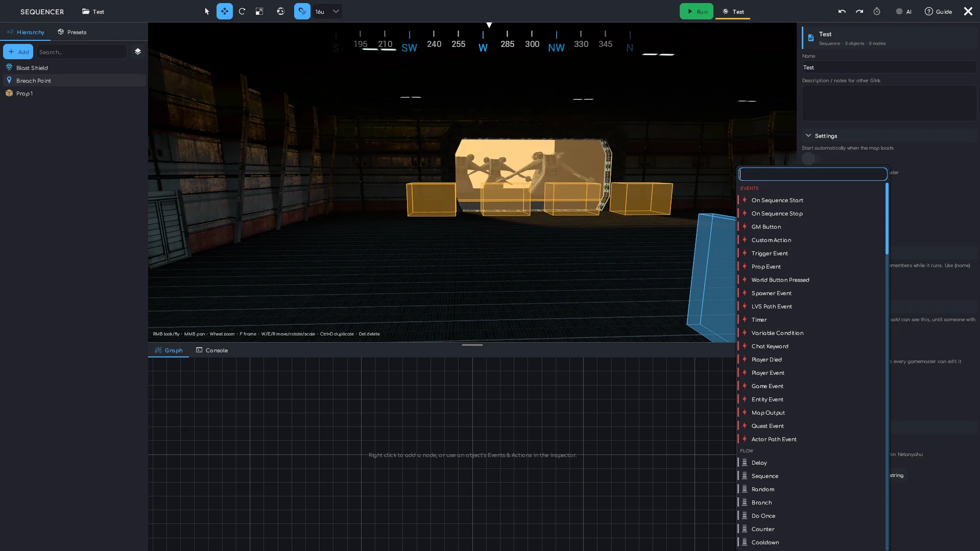Toggle Start automatically when the map loads
This screenshot has width=980, height=551.
pos(811,158)
